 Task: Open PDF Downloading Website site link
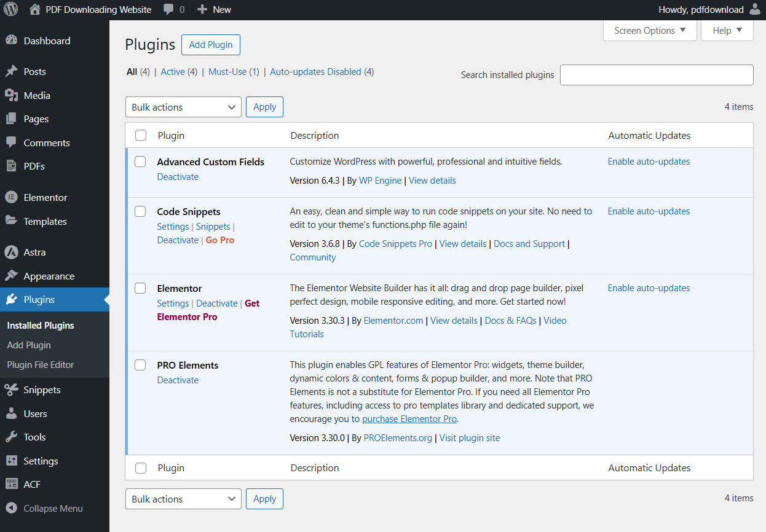click(x=98, y=10)
